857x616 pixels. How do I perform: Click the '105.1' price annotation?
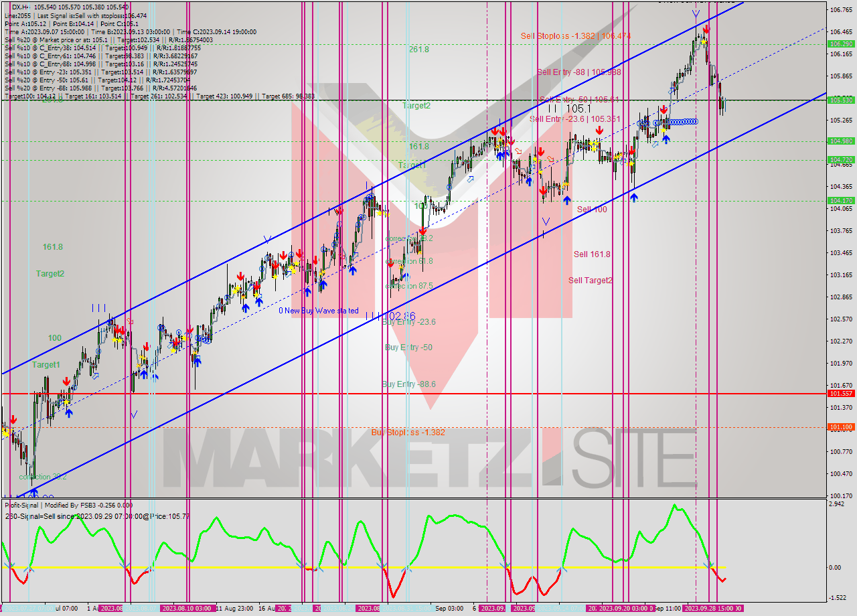click(x=578, y=108)
